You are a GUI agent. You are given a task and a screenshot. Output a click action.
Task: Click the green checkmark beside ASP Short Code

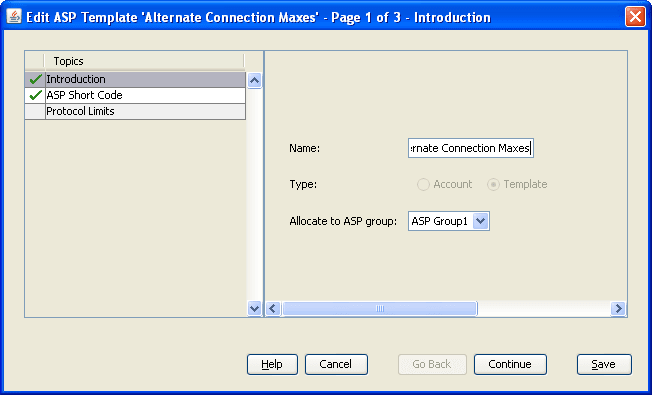(x=36, y=95)
